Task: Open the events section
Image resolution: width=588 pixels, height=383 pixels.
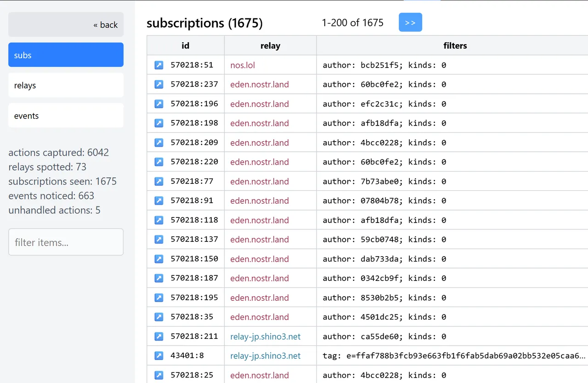Action: coord(66,116)
